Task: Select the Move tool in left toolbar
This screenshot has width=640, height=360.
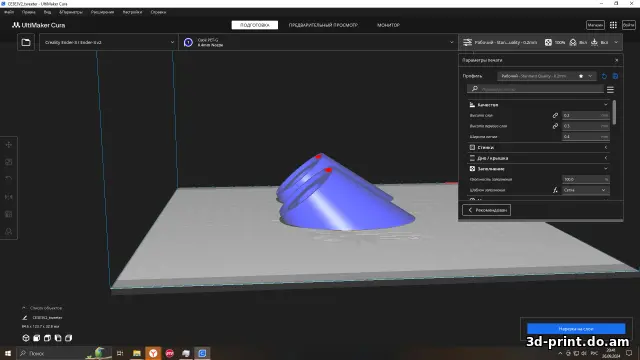Action: tap(9, 145)
